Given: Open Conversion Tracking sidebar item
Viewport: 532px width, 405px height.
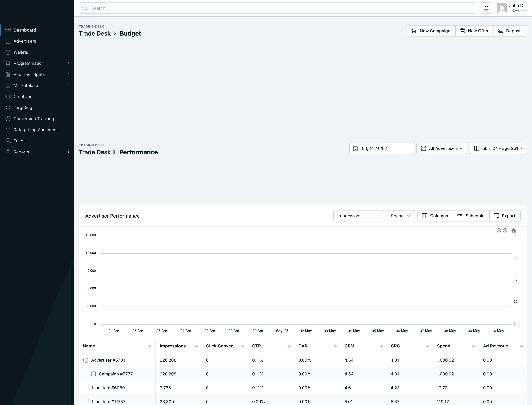Looking at the screenshot, I should point(34,119).
